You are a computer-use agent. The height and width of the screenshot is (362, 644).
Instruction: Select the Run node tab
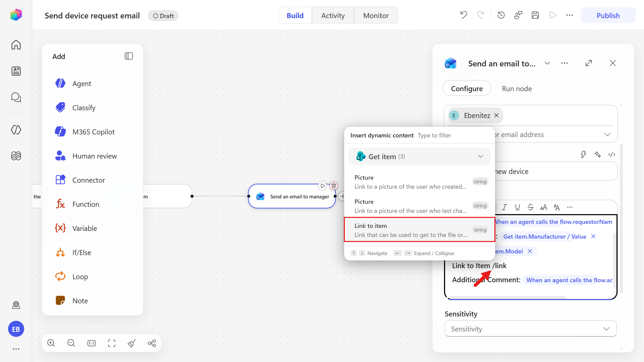[x=517, y=88]
